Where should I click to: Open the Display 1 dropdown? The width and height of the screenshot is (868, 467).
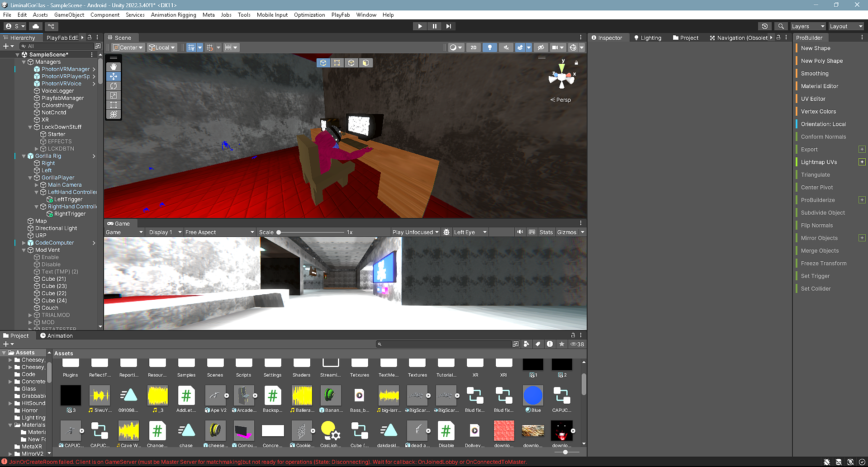165,232
